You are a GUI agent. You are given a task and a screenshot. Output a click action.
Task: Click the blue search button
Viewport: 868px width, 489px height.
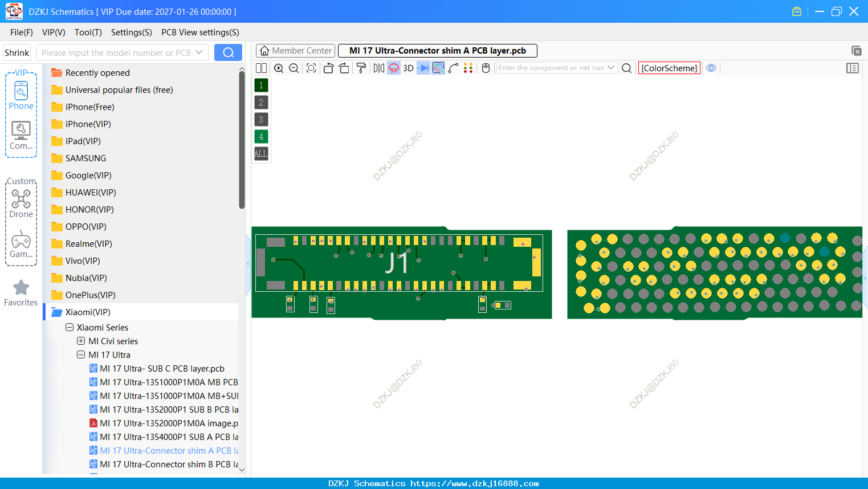tap(228, 52)
